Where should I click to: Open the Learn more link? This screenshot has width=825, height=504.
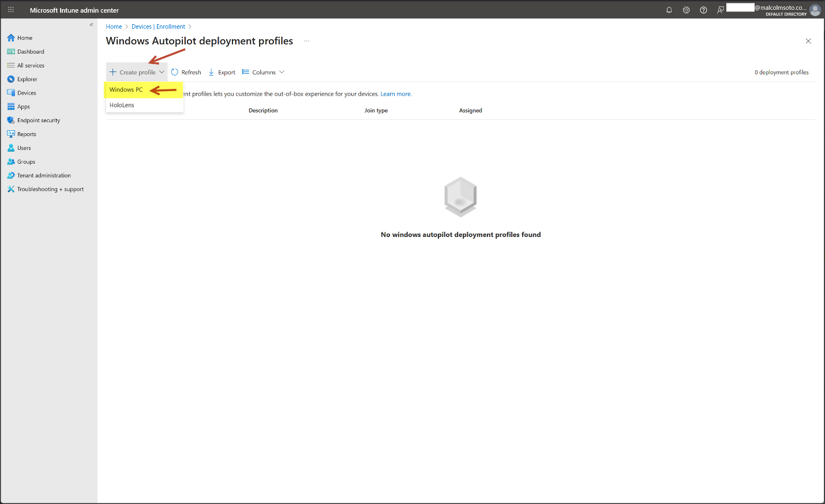(396, 94)
